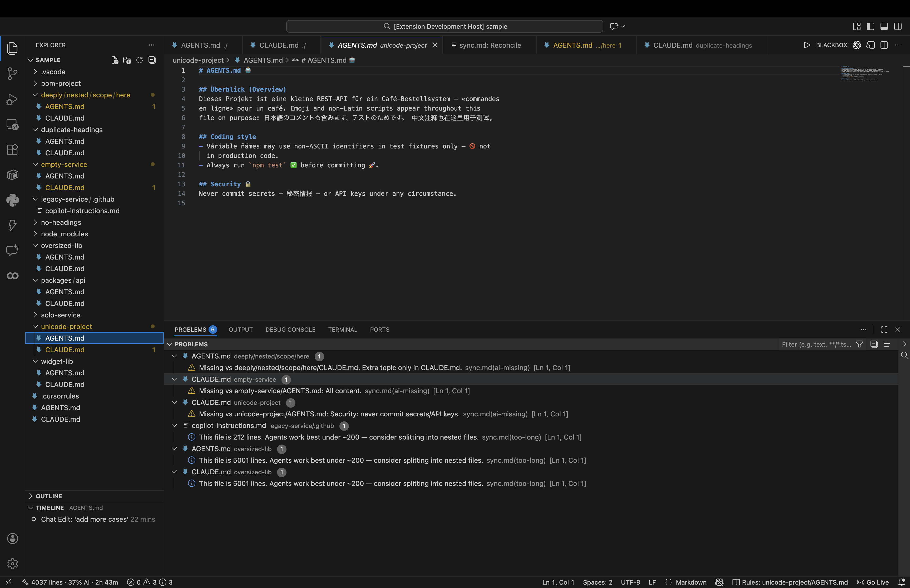Open Source Control view

point(12,74)
